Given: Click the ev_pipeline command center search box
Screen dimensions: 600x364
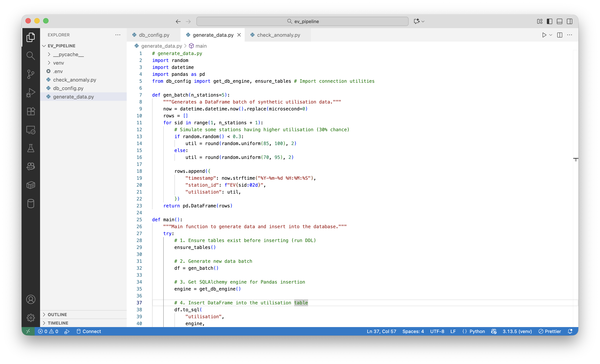Looking at the screenshot, I should coord(302,21).
